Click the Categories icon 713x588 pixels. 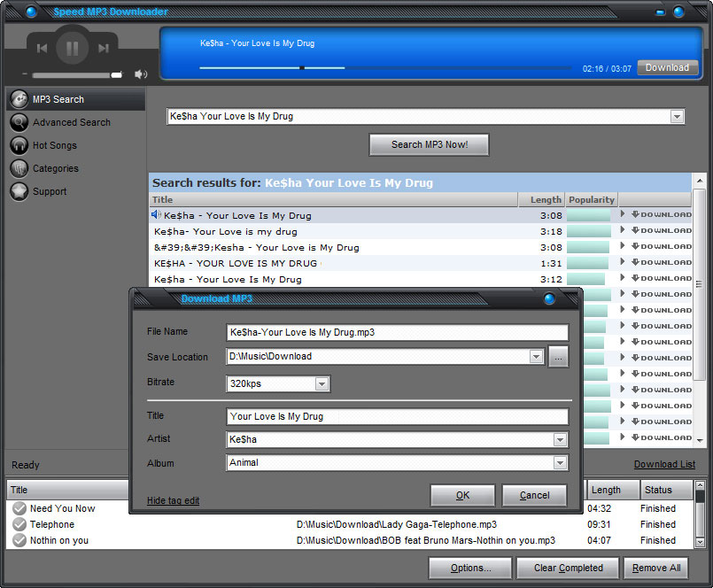(19, 168)
